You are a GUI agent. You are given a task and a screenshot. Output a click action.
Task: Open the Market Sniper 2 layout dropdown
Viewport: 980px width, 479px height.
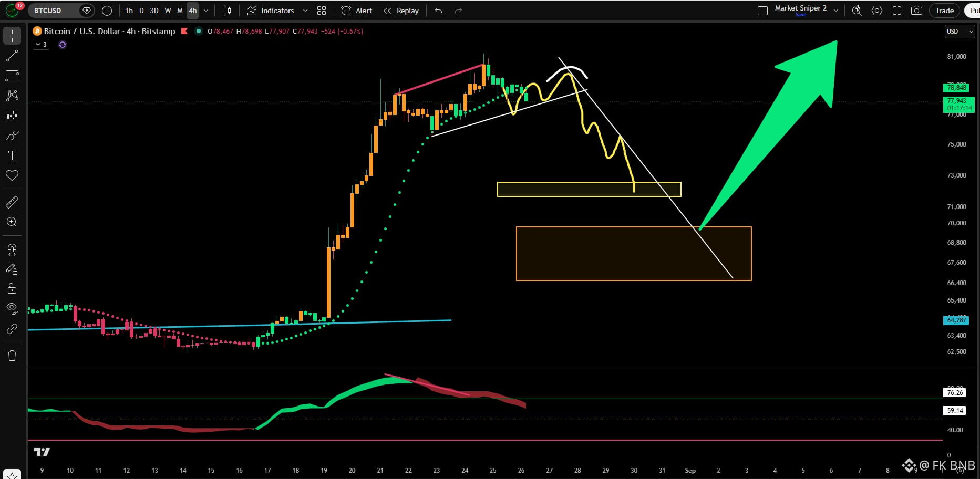coord(836,11)
